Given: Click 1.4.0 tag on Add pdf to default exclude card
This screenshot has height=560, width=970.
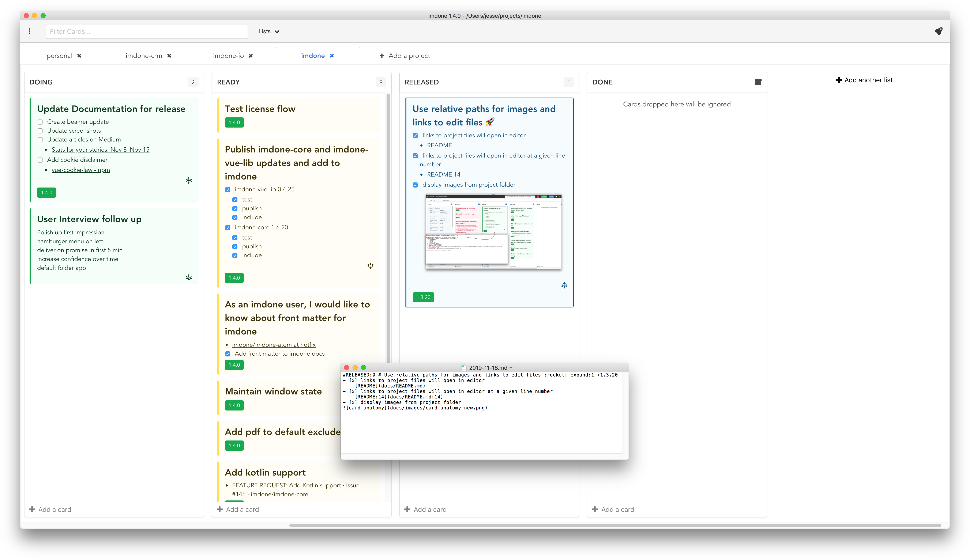Looking at the screenshot, I should point(234,445).
